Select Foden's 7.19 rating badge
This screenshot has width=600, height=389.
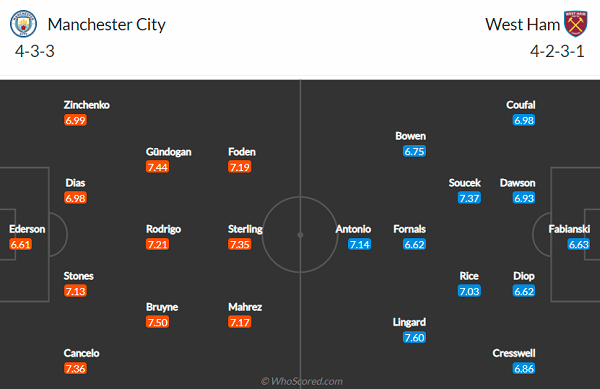click(x=240, y=167)
